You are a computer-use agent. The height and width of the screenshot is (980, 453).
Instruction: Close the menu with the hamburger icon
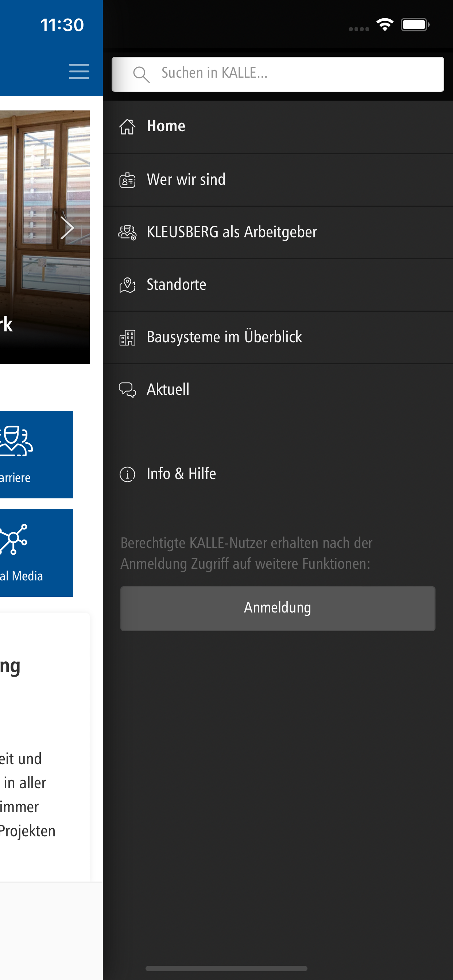(79, 71)
